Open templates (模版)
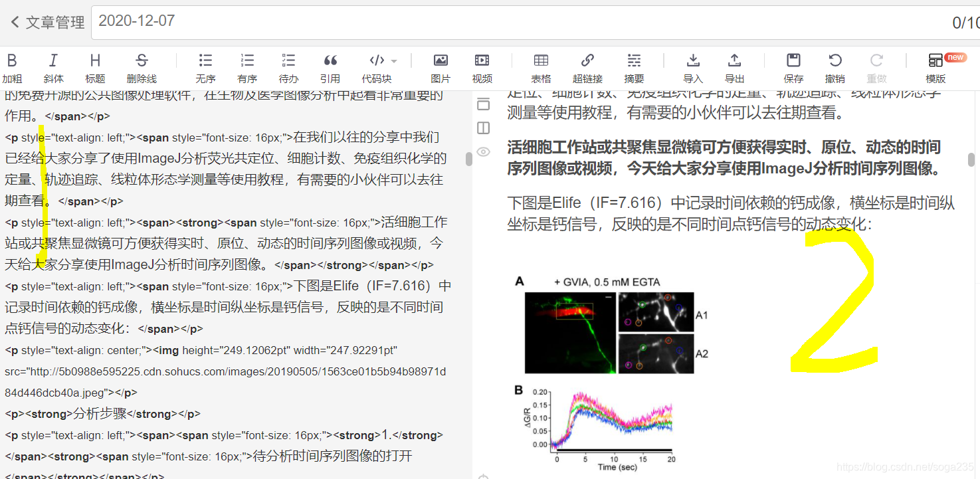 (935, 68)
